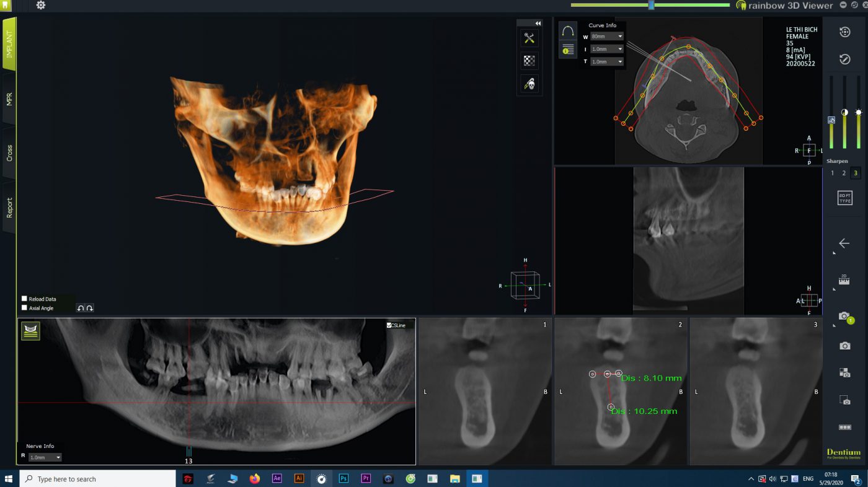Set sharpen level to 2
The width and height of the screenshot is (868, 487).
[x=844, y=173]
